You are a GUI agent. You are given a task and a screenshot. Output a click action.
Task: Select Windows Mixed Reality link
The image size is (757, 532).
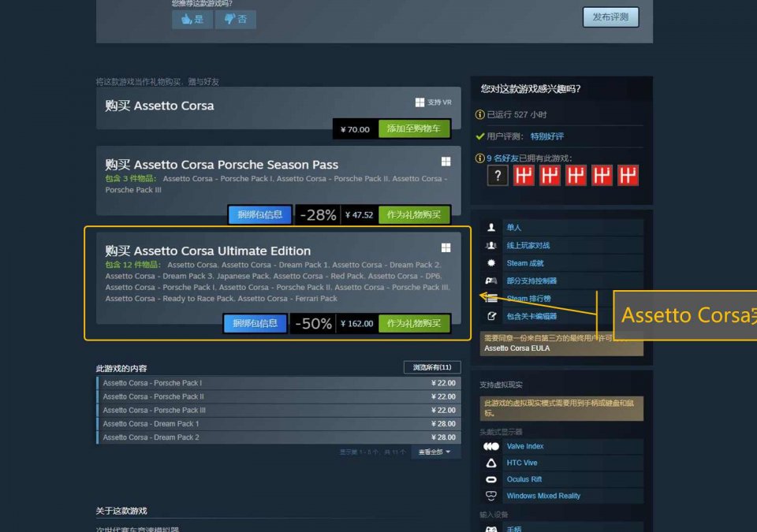543,496
